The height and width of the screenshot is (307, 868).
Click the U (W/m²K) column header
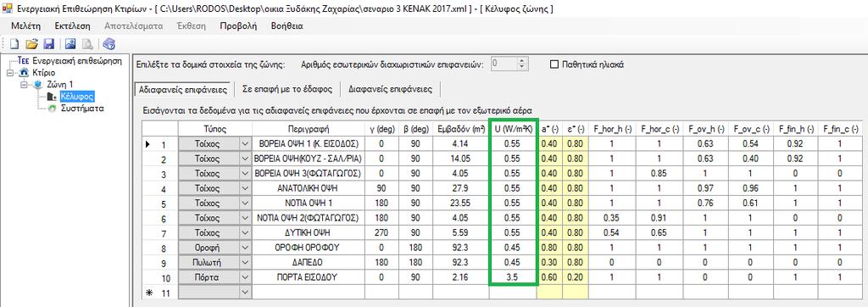click(512, 129)
